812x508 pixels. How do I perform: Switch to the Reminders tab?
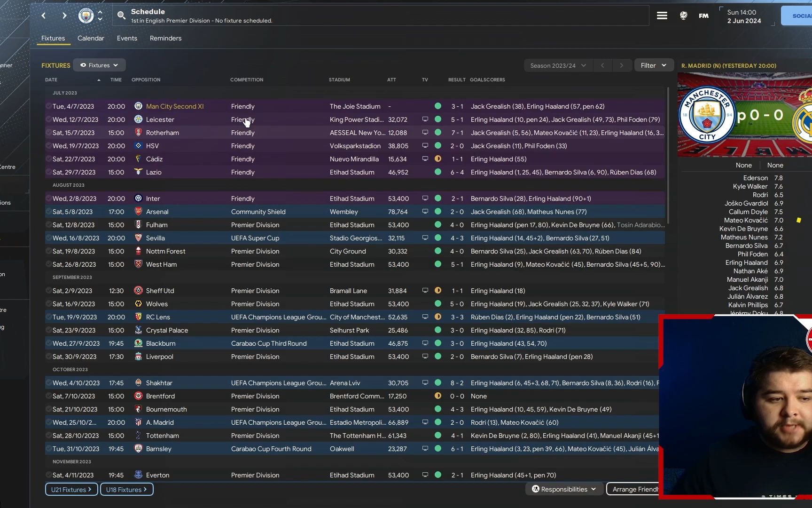(x=165, y=38)
